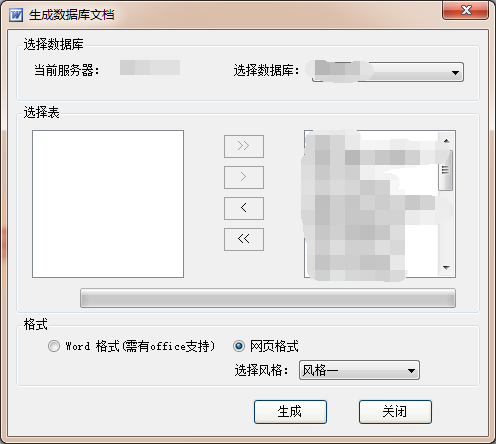The image size is (496, 444).
Task: Click the 关闭 button
Action: (395, 412)
